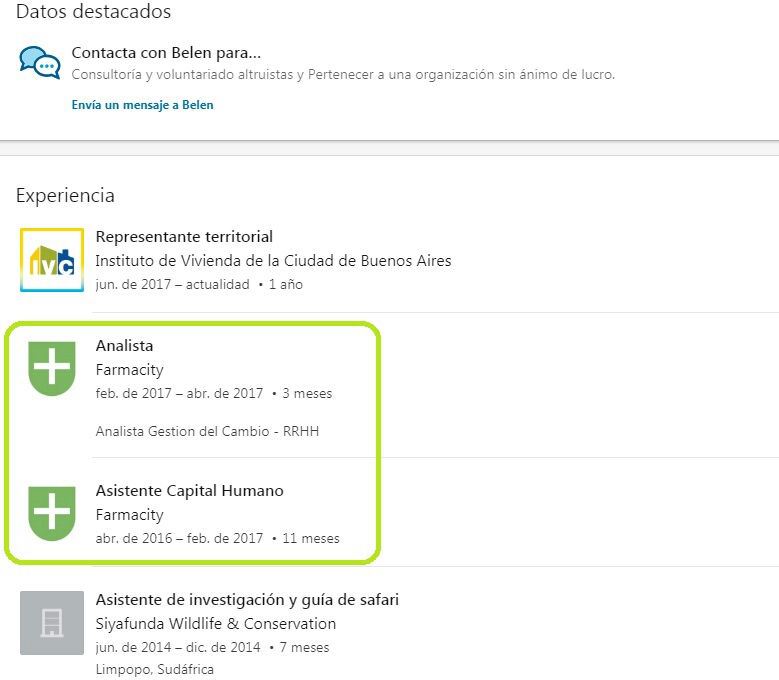The image size is (779, 680).
Task: Open the IVC company logo
Action: tap(52, 260)
